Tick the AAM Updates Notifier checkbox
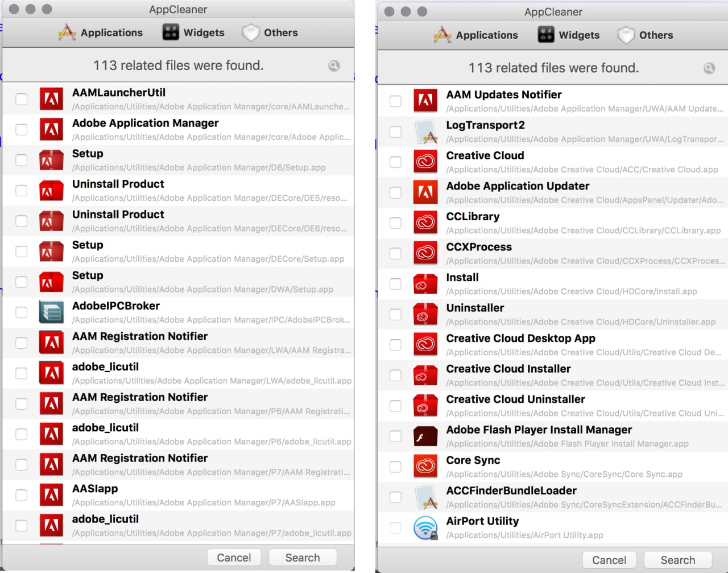Viewport: 728px width, 573px height. (x=395, y=101)
